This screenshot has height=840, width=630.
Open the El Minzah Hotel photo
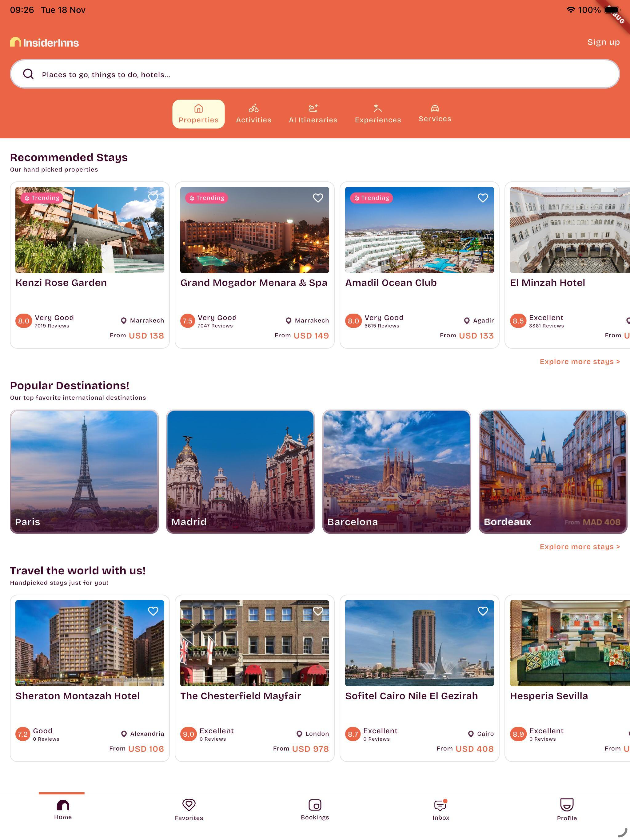(570, 230)
